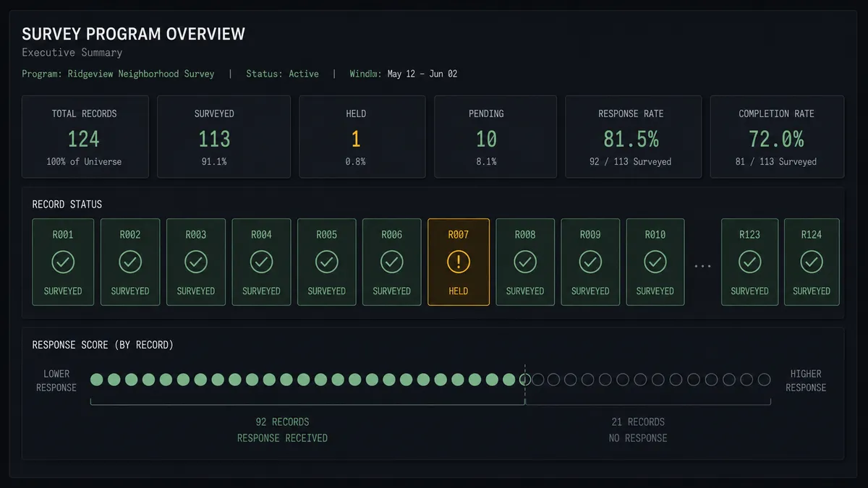Click the last empty response score dot

pos(766,380)
